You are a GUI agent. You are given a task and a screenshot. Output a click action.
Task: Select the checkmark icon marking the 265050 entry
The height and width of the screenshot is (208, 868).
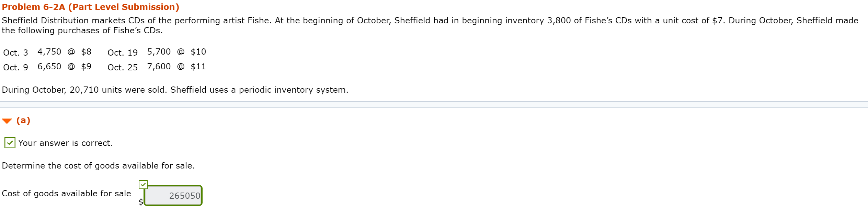143,185
